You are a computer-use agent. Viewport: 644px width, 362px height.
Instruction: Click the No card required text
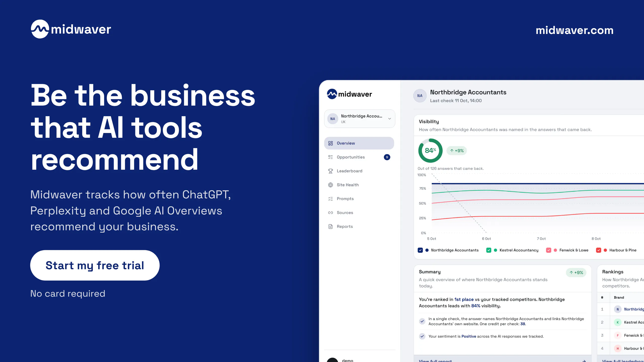point(68,294)
